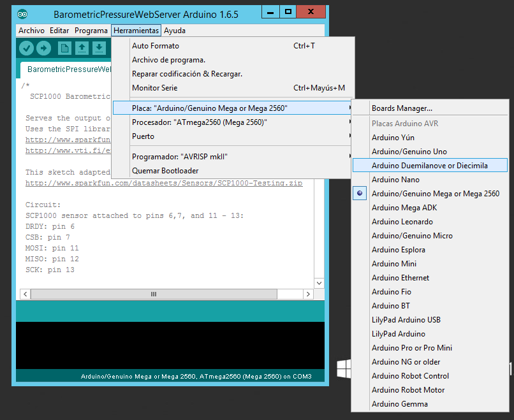Open Boards Manager...
The width and height of the screenshot is (514, 420).
[430, 108]
